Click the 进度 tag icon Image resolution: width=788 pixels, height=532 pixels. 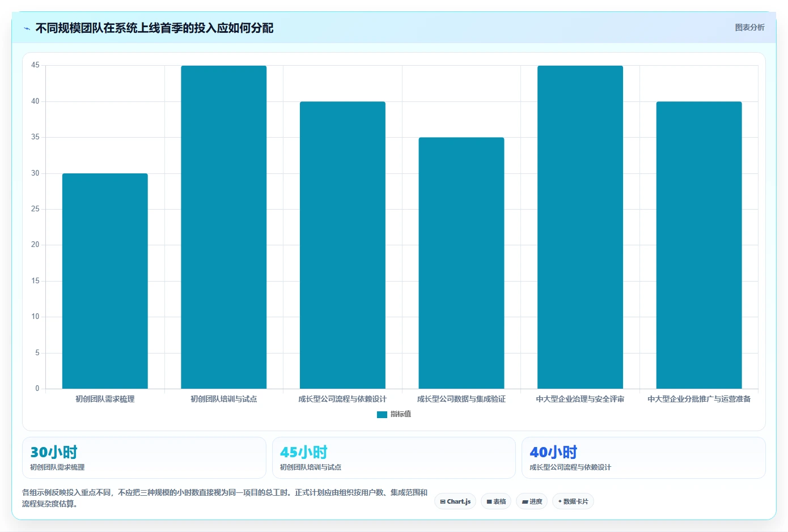(525, 502)
